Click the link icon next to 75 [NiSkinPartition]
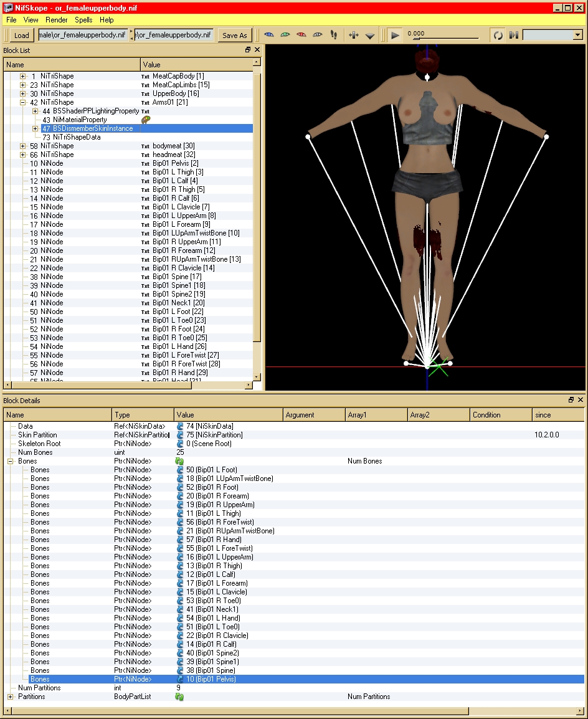The width and height of the screenshot is (588, 719). point(180,435)
